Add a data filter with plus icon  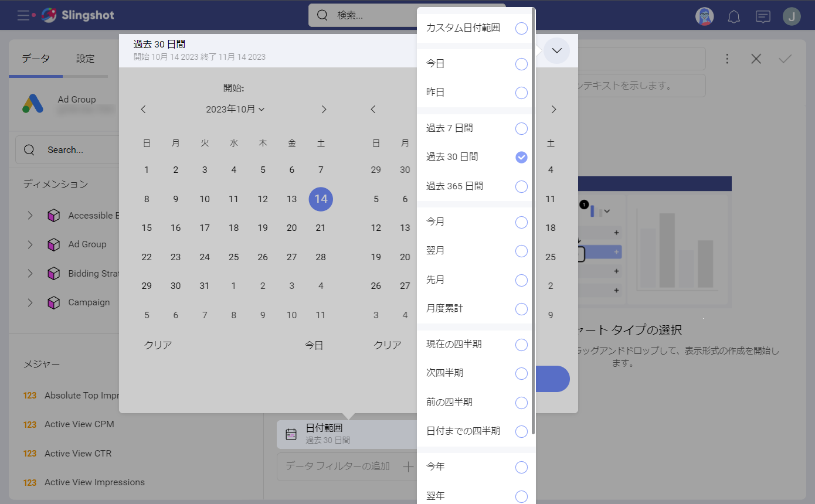tap(408, 466)
